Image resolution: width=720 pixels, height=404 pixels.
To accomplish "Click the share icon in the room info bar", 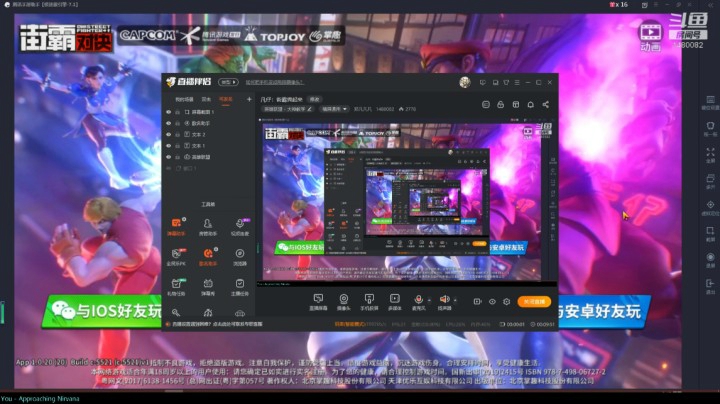I will pyautogui.click(x=546, y=105).
